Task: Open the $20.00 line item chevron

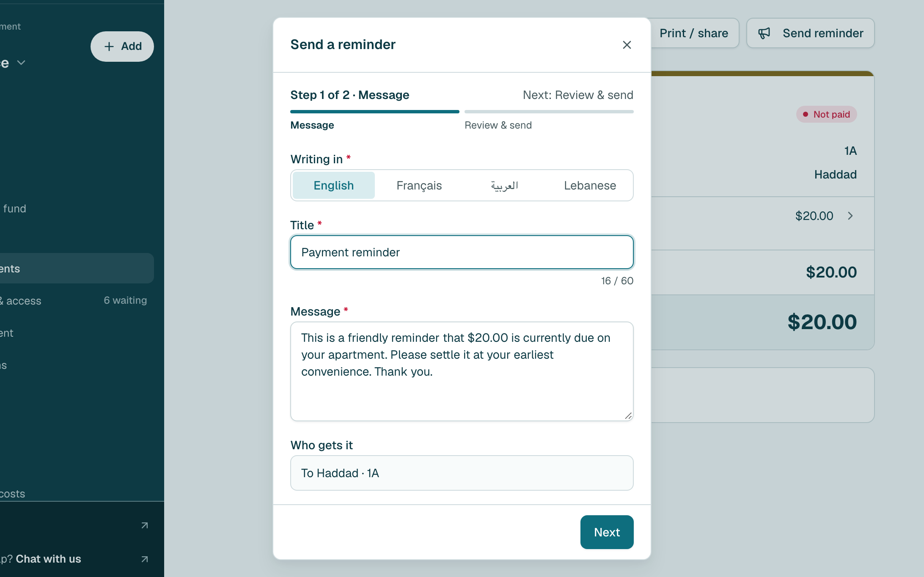Action: [x=850, y=216]
